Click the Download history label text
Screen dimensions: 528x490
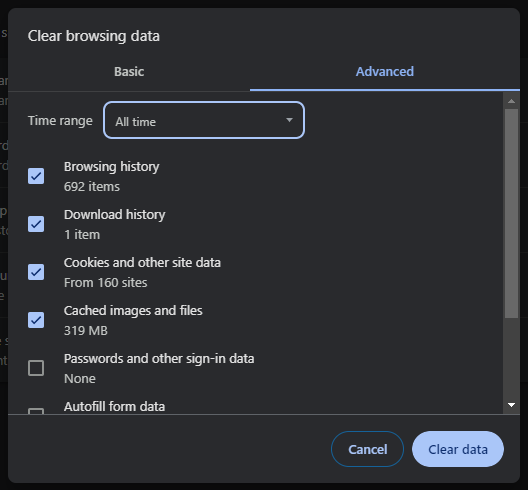(114, 215)
